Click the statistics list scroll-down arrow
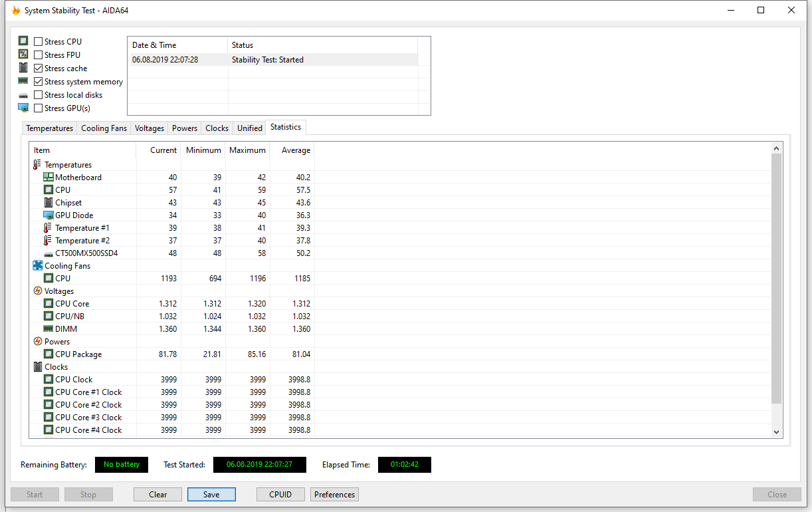This screenshot has height=512, width=812. pyautogui.click(x=777, y=431)
